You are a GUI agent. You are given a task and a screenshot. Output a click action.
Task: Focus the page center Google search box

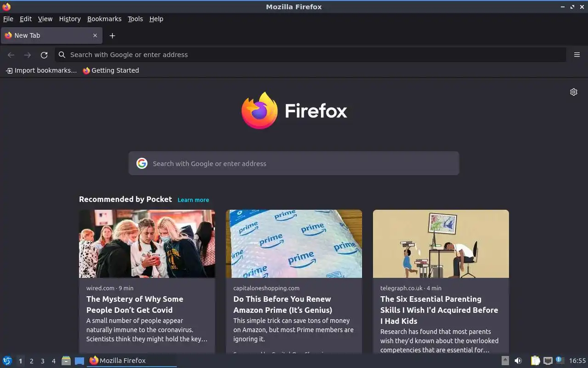[x=294, y=163]
